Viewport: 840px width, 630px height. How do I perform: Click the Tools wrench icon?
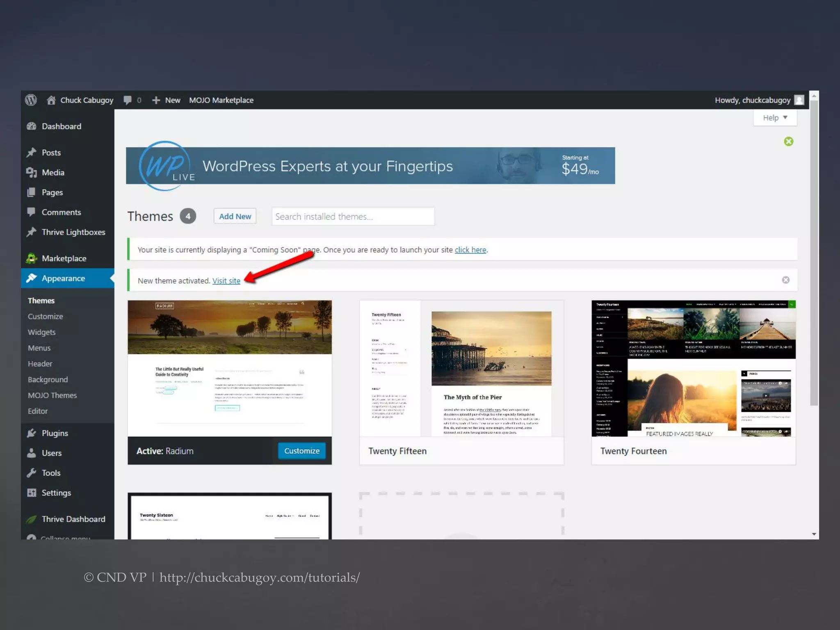pyautogui.click(x=32, y=473)
